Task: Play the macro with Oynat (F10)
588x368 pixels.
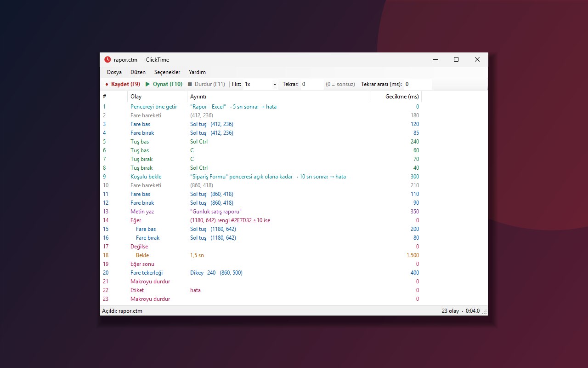Action: (164, 84)
